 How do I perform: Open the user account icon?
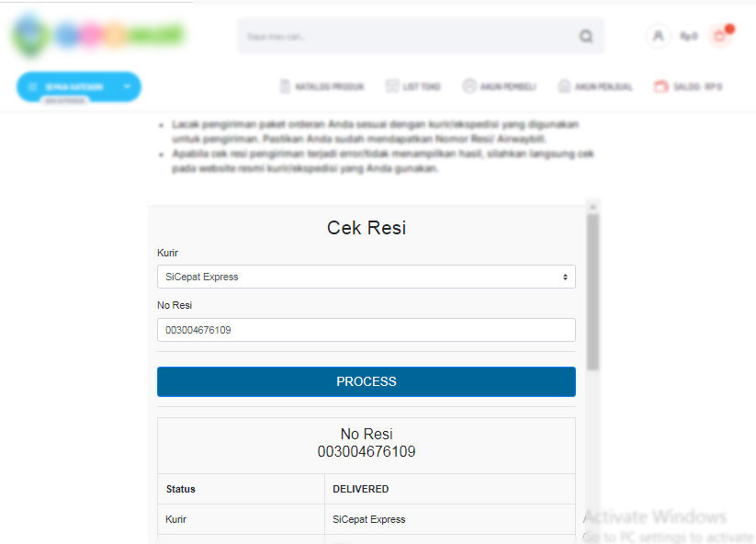coord(658,36)
